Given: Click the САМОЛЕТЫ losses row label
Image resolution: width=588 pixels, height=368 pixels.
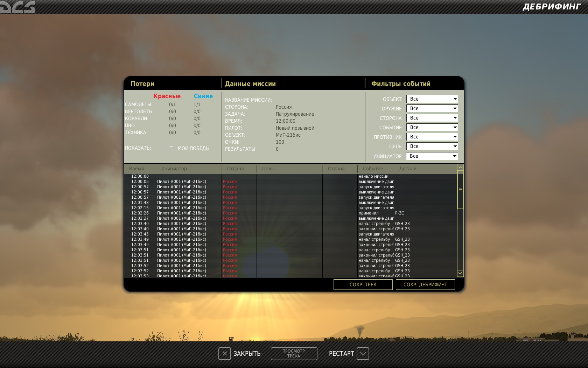Looking at the screenshot, I should (138, 104).
